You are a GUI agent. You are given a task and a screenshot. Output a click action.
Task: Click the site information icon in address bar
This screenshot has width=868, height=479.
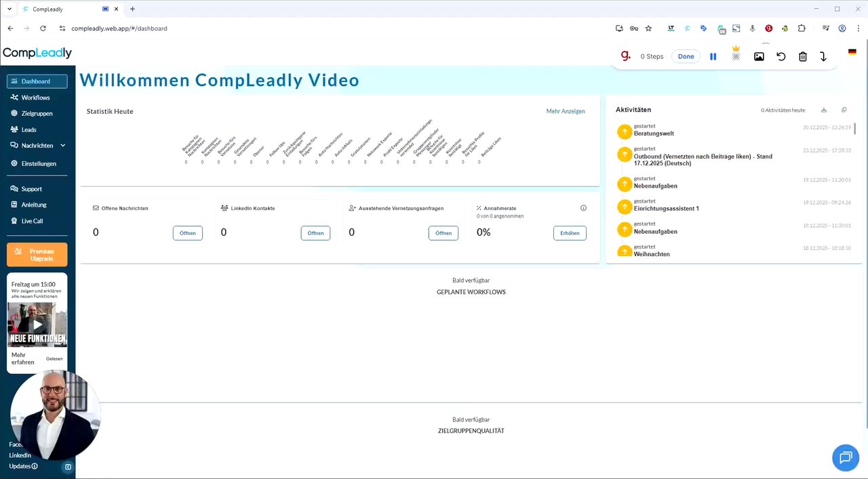tap(62, 28)
